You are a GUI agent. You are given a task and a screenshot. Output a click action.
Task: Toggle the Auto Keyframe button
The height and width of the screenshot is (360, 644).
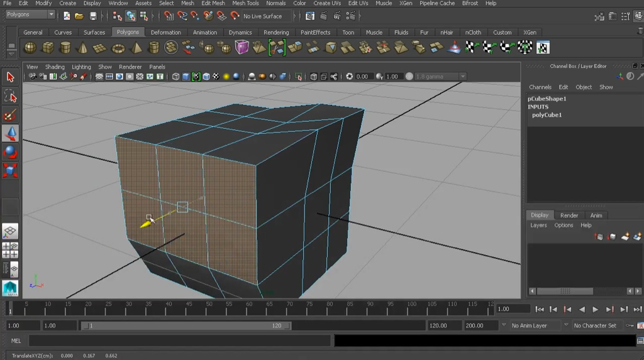(x=630, y=325)
